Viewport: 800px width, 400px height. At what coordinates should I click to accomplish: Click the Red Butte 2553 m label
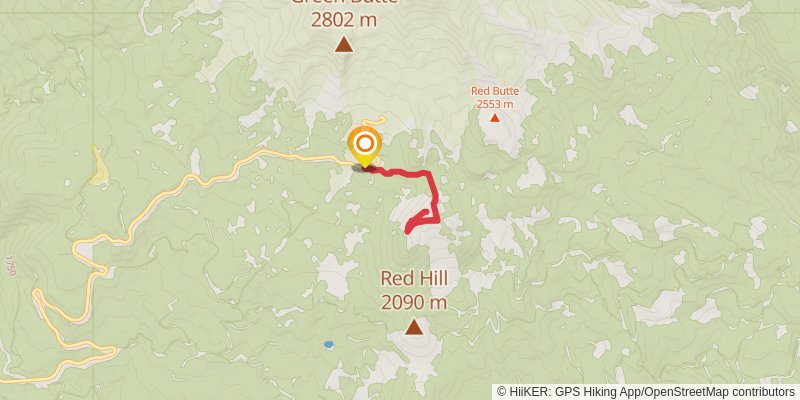point(494,97)
